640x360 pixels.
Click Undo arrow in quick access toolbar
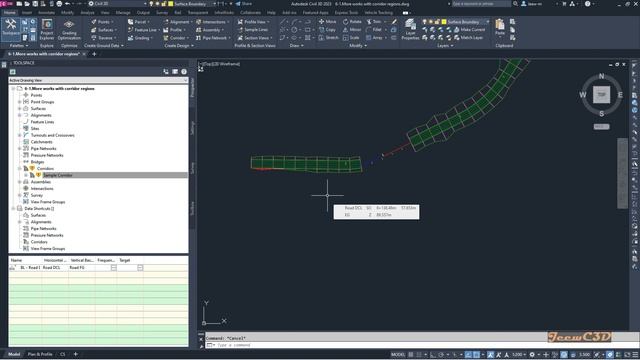(68, 4)
